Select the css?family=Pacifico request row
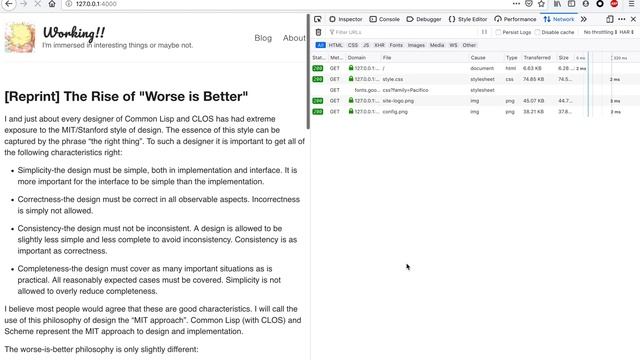This screenshot has height=360, width=640. 475,90
